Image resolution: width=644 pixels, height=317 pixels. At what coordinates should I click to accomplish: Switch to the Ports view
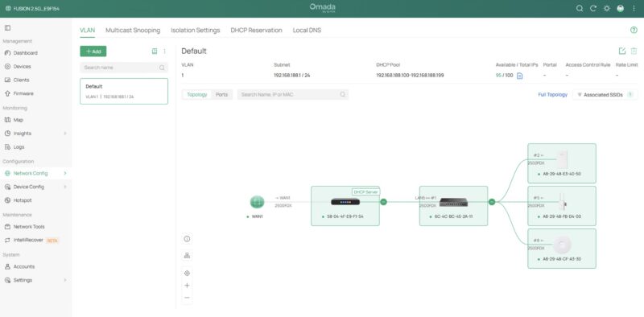pyautogui.click(x=222, y=94)
